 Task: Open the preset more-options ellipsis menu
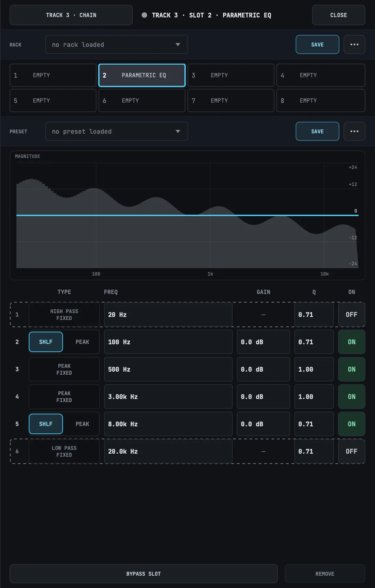(x=354, y=131)
